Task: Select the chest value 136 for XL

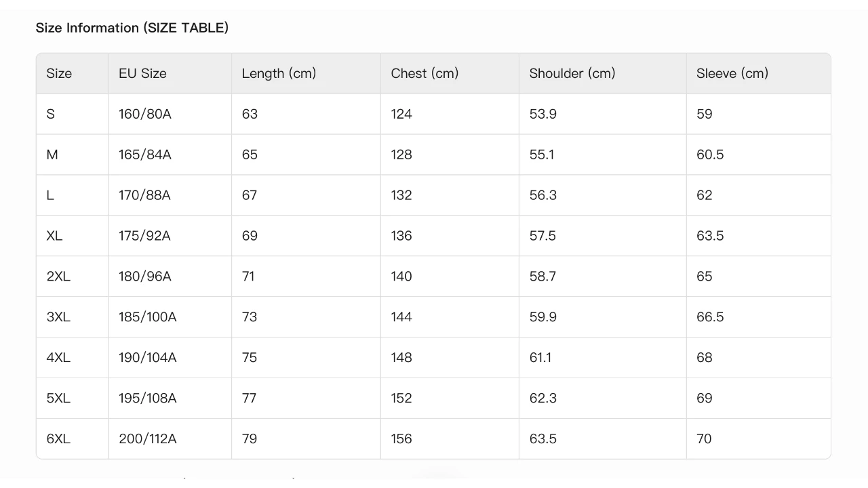Action: (x=401, y=236)
